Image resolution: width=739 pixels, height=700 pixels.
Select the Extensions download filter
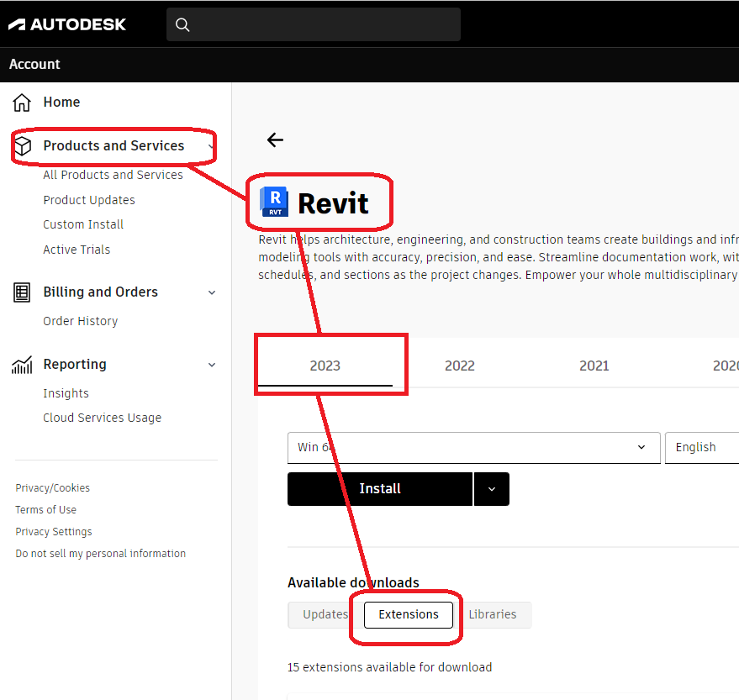(x=408, y=614)
